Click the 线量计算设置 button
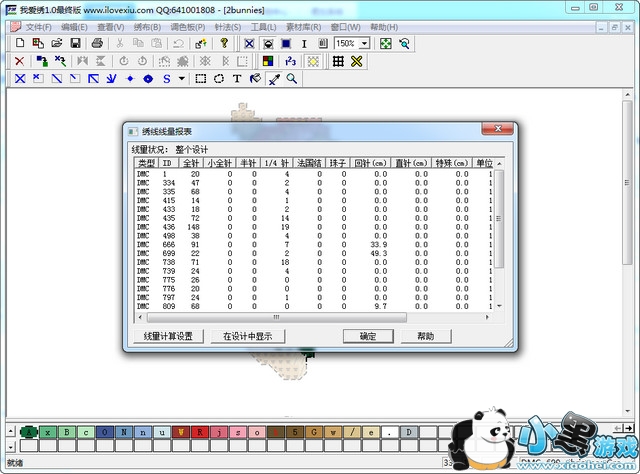 (168, 336)
